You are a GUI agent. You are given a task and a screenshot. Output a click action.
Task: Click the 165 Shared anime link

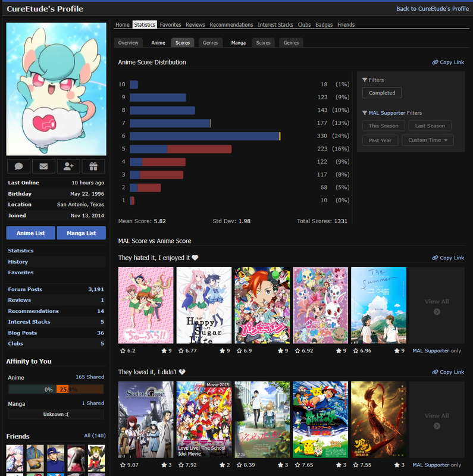[x=90, y=377]
